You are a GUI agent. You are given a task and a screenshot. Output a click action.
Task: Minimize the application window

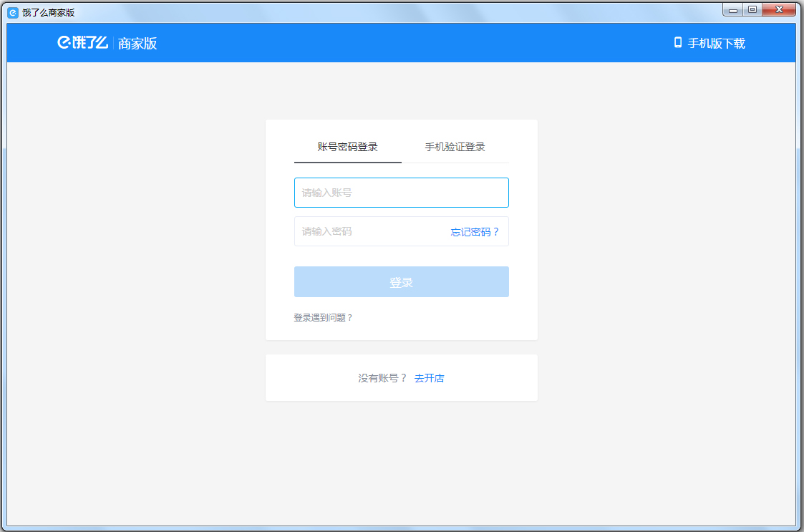point(732,9)
